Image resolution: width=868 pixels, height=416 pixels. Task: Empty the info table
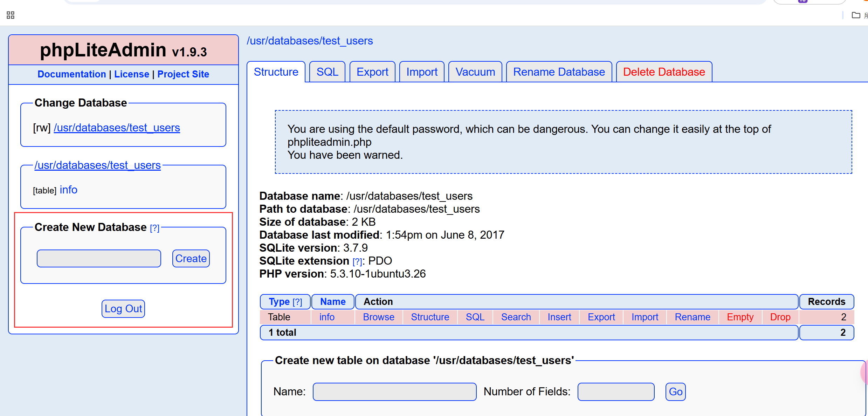click(x=740, y=317)
